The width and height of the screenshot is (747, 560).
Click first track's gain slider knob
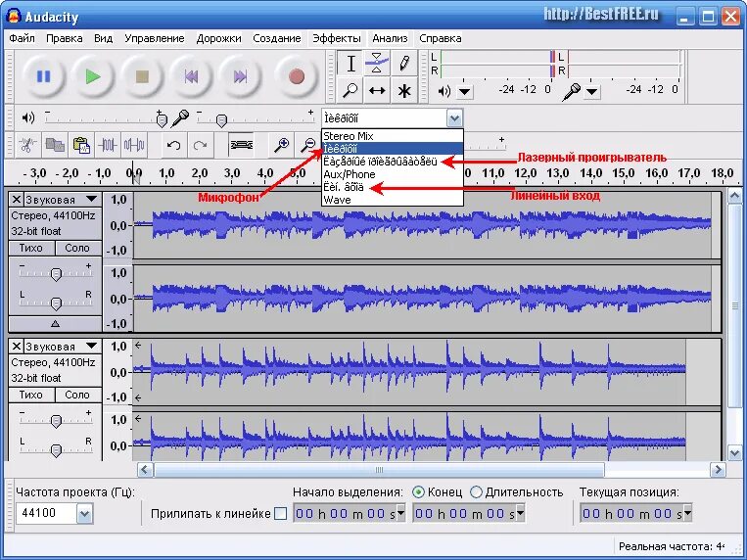[56, 274]
